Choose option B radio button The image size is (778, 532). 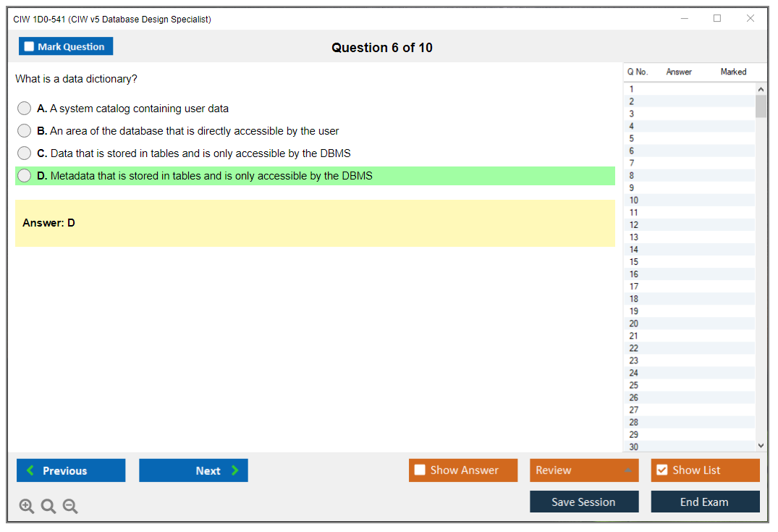(25, 131)
